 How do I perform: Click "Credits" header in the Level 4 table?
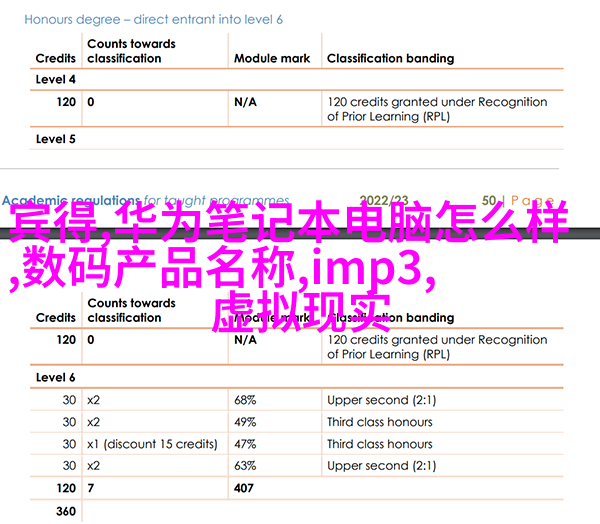point(56,58)
